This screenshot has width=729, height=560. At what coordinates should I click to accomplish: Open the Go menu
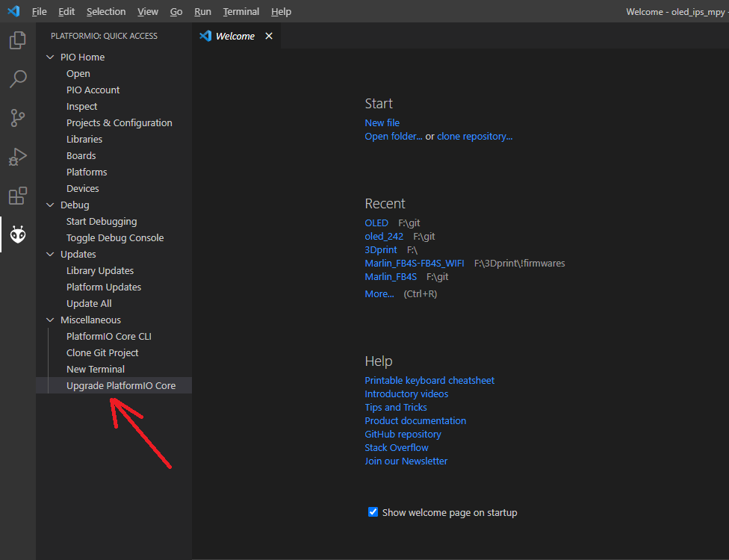pyautogui.click(x=176, y=12)
